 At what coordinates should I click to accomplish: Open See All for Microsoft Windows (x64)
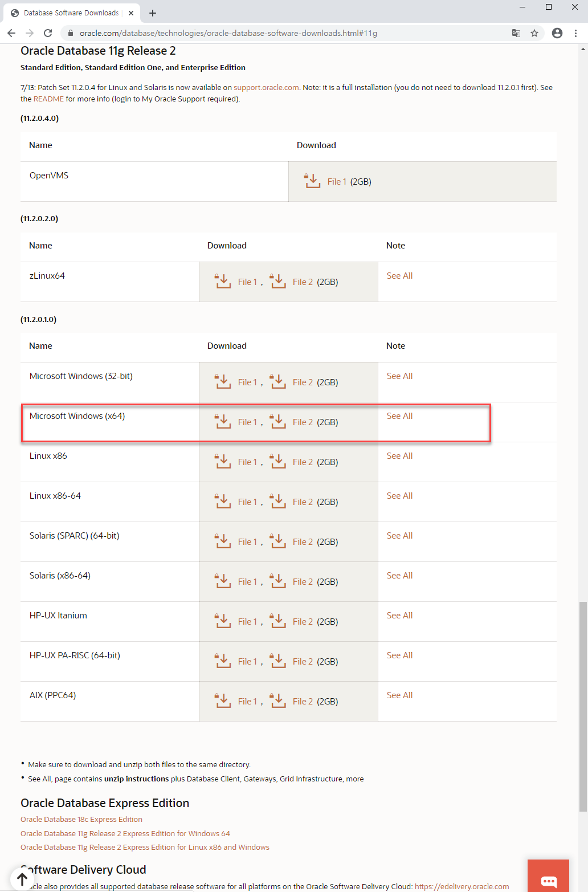click(399, 416)
